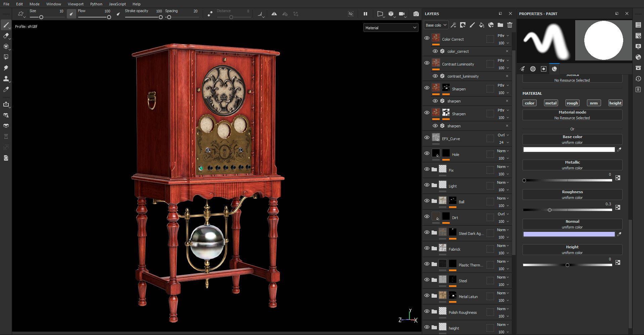644x335 pixels.
Task: Add a folder in layers panel
Action: point(500,25)
